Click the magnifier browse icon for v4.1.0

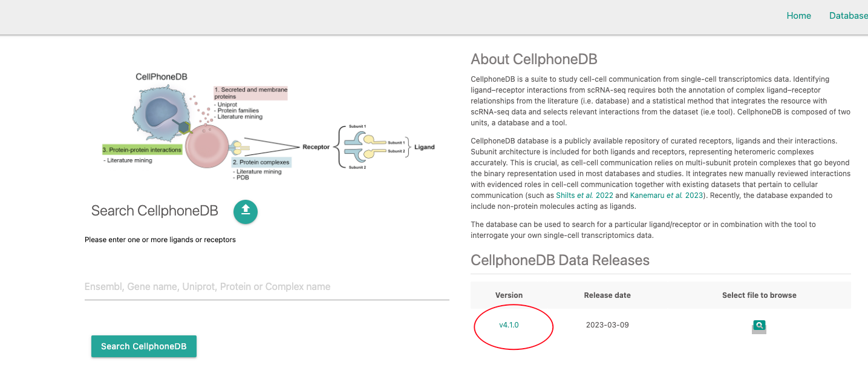[759, 326]
